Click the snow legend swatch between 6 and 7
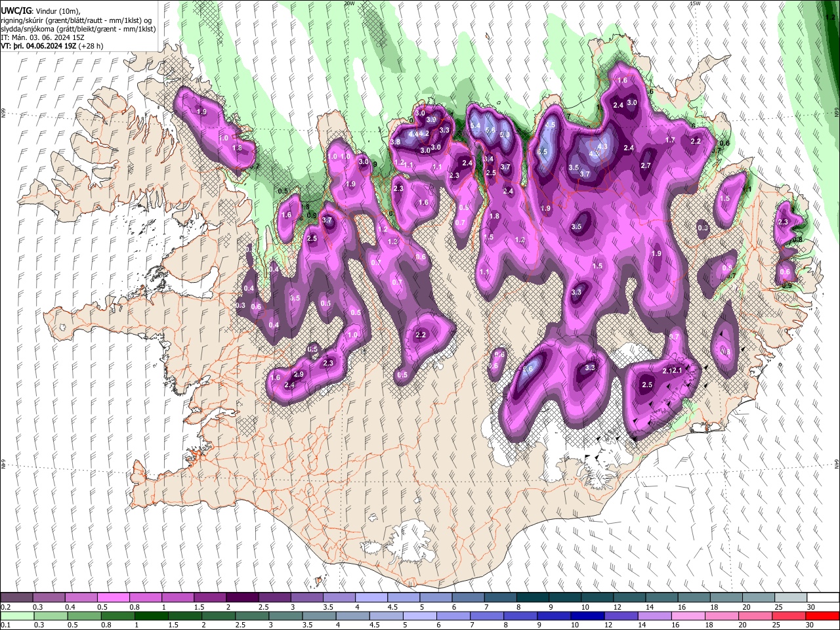 point(467,598)
